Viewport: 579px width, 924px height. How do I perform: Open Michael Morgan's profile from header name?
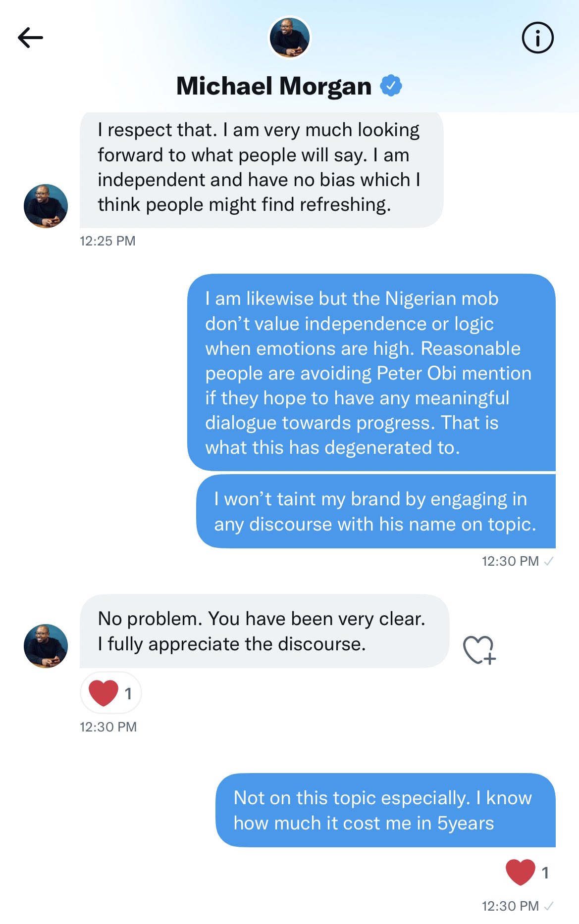274,86
